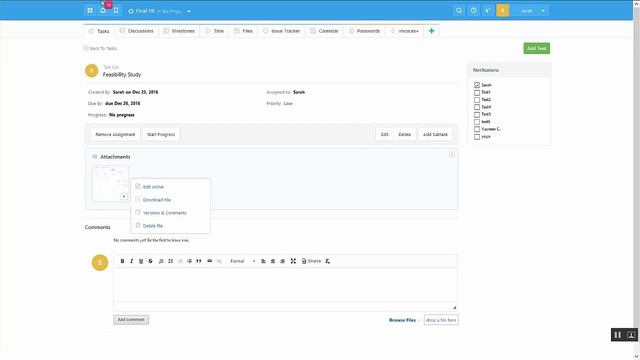640x360 pixels.
Task: Choose Versions & Comments from menu
Action: coord(164,213)
